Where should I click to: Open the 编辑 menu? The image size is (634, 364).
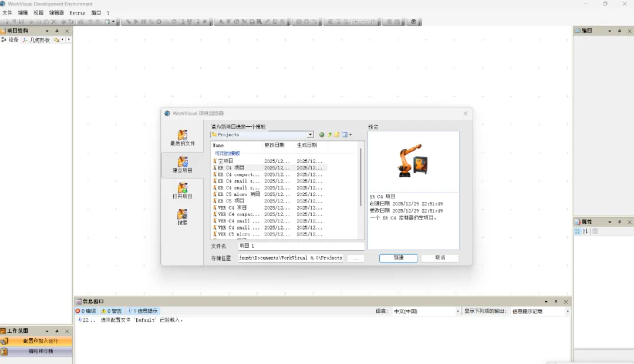(23, 13)
